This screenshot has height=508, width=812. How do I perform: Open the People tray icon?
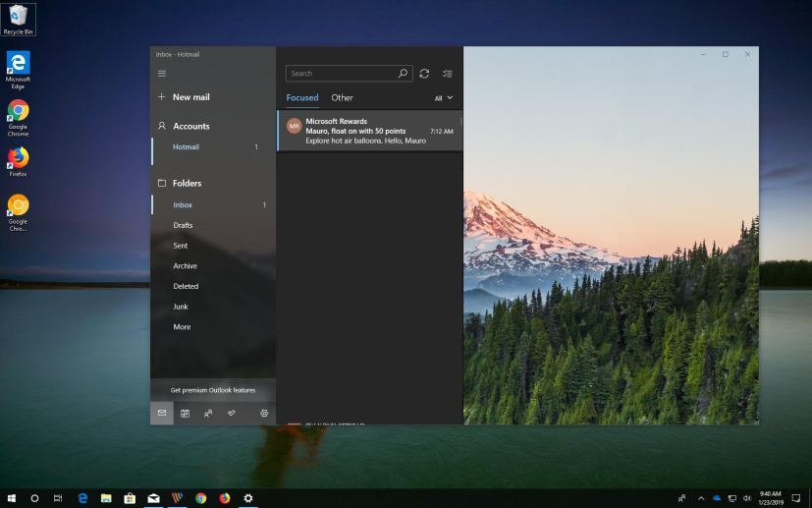[x=682, y=498]
